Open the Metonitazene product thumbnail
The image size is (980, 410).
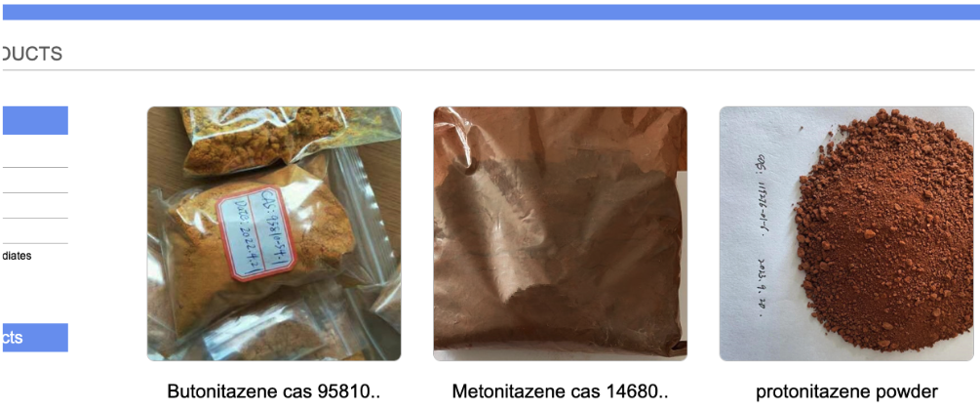[x=560, y=233]
